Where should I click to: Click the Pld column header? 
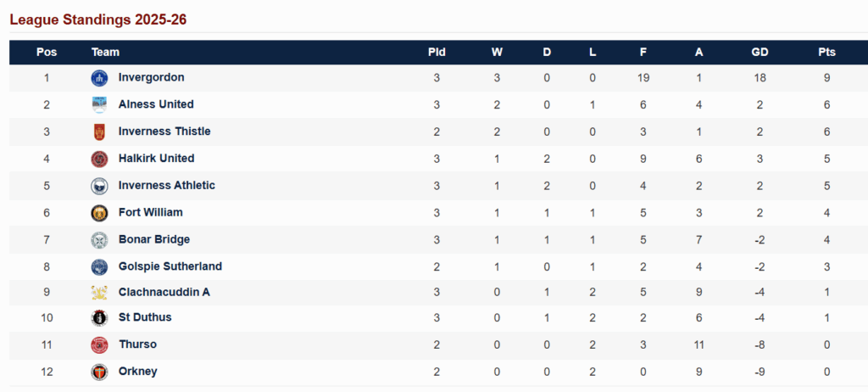point(437,52)
